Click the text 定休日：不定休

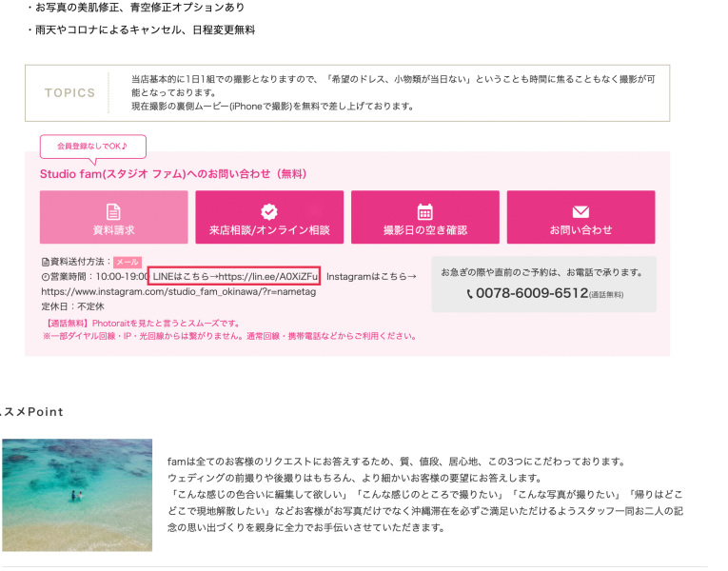click(x=73, y=306)
